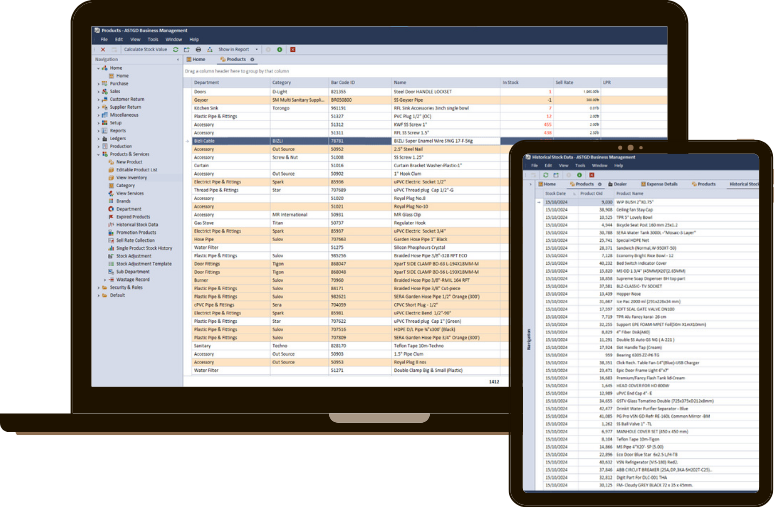Sort by the Bar Code ID column header

point(360,83)
